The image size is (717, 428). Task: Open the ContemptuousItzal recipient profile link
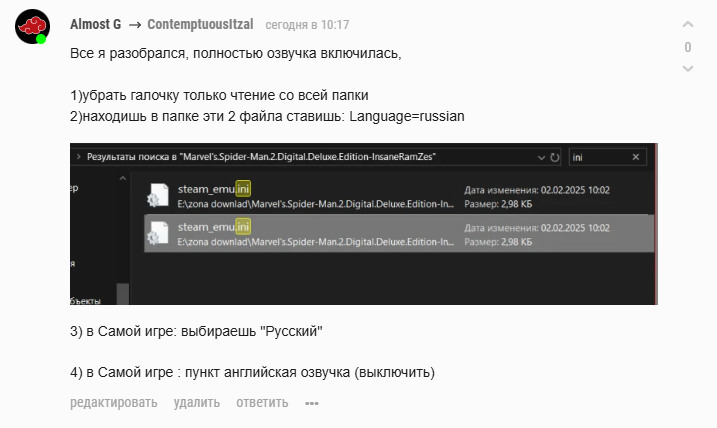pyautogui.click(x=200, y=23)
